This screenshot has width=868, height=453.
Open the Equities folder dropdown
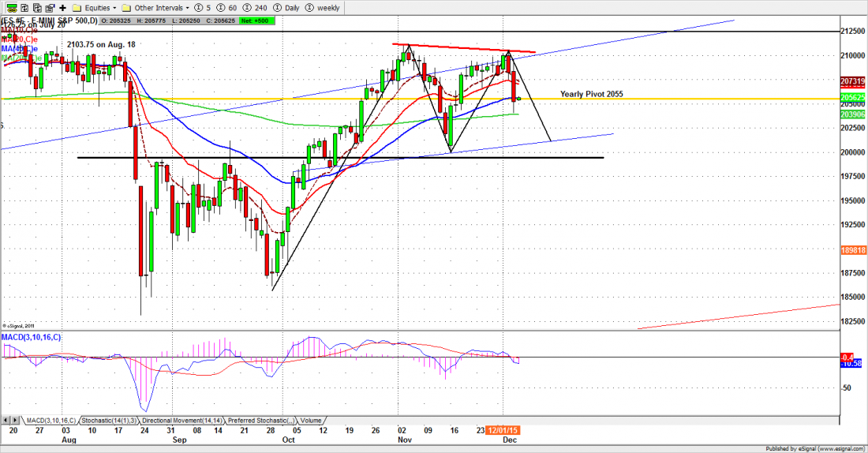click(93, 7)
